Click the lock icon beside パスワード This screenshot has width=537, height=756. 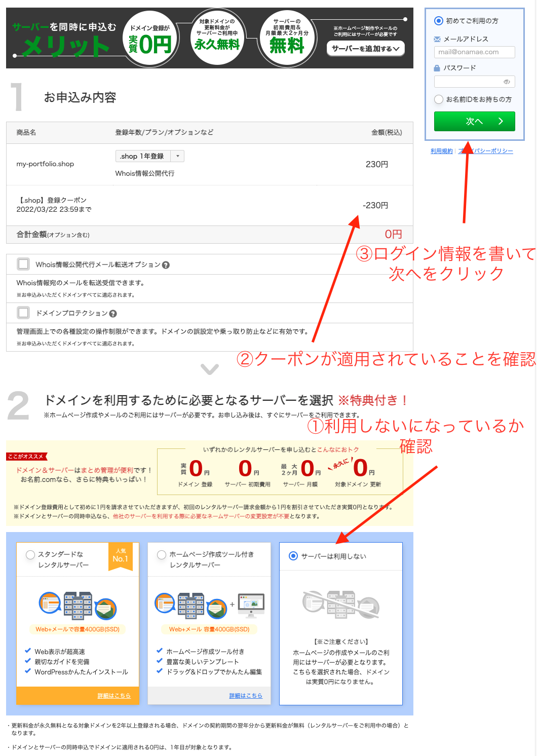tap(436, 67)
